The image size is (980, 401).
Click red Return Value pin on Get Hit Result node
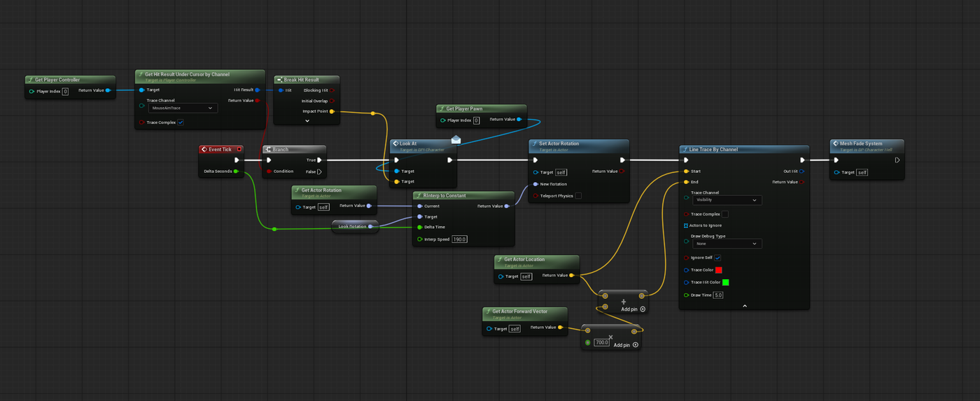coord(257,100)
